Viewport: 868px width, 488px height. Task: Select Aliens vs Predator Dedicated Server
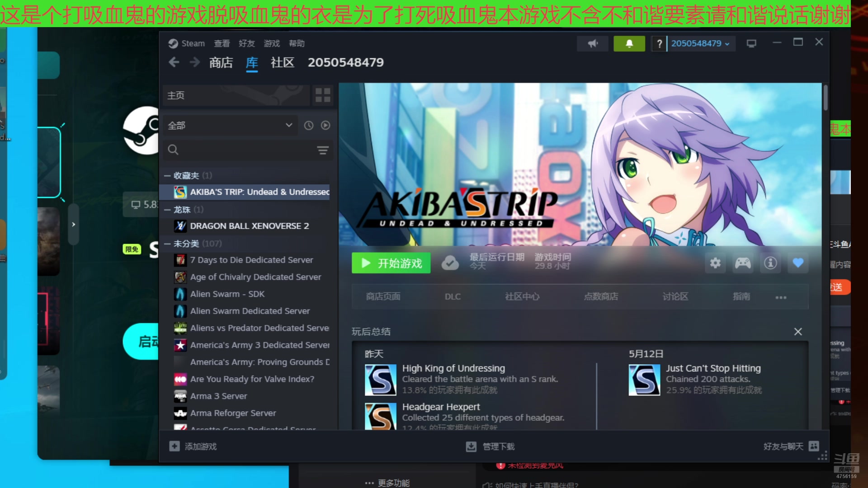point(245,328)
